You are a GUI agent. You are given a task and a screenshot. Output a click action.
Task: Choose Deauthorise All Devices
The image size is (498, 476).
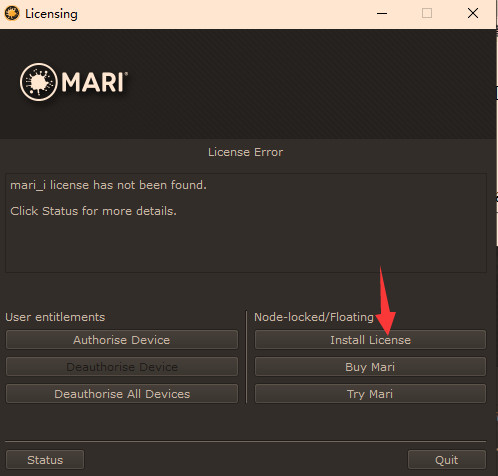coord(122,394)
